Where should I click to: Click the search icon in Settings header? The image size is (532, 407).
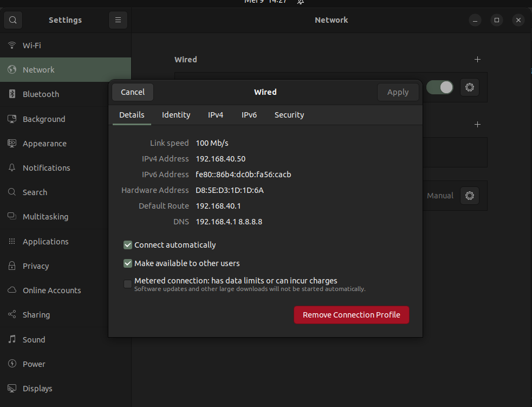pos(13,20)
